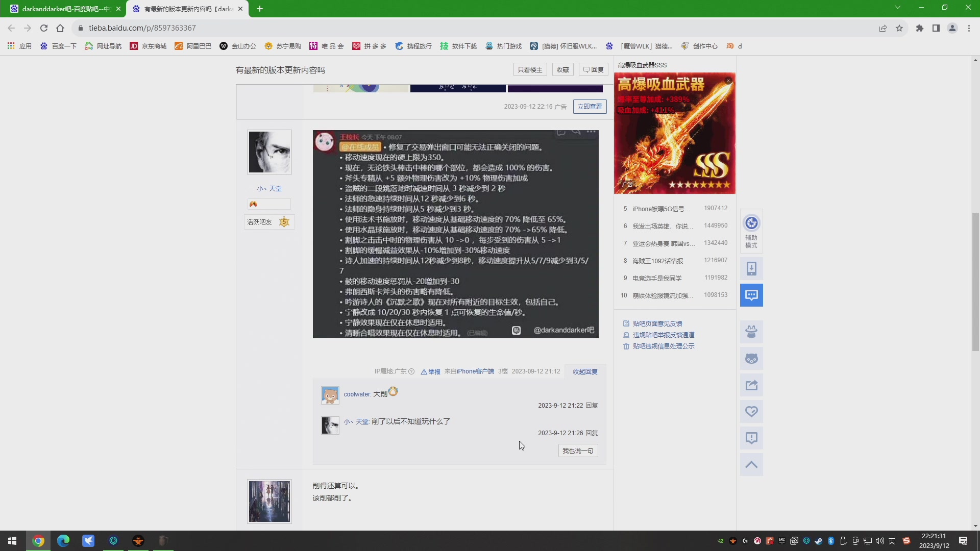
Task: Click the blue chat message sidebar icon
Action: point(751,295)
